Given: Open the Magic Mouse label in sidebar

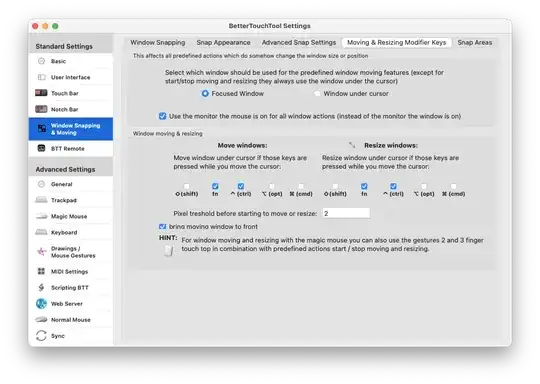Looking at the screenshot, I should point(69,216).
